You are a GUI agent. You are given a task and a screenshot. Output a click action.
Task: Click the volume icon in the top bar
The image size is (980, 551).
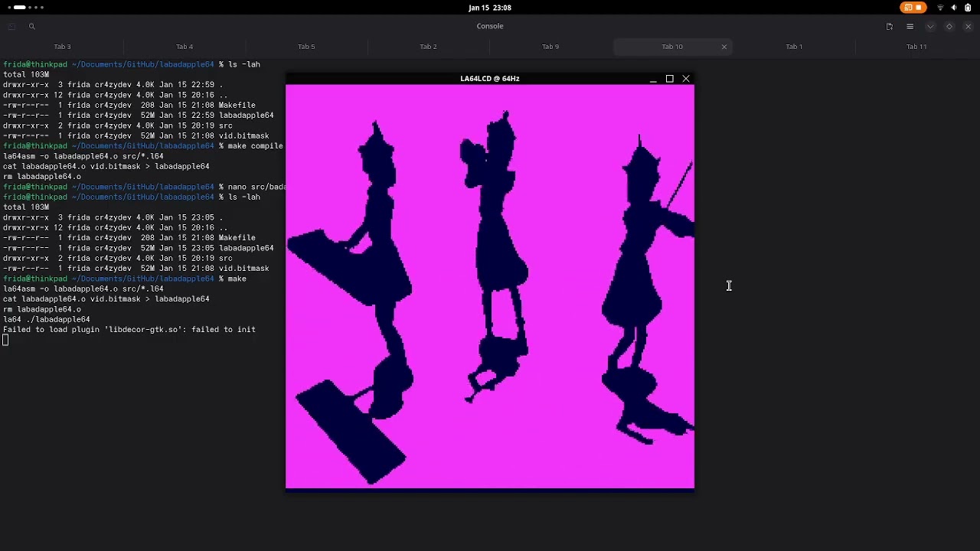click(954, 8)
